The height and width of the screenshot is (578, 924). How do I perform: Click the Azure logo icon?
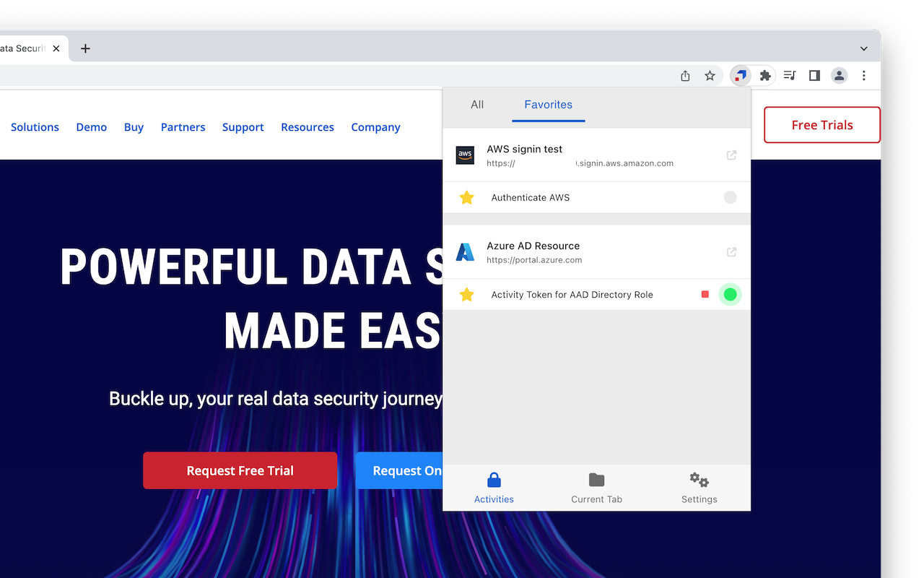[465, 251]
